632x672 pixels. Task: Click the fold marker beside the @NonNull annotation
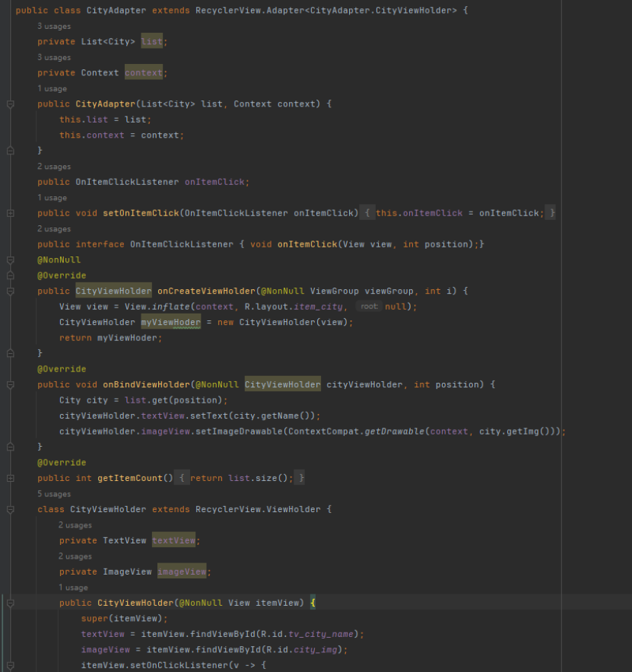(x=10, y=260)
